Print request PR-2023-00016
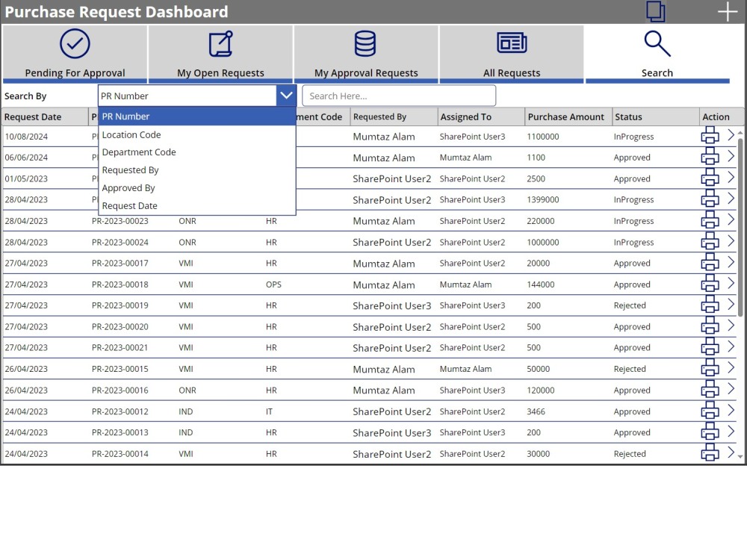 pos(710,389)
